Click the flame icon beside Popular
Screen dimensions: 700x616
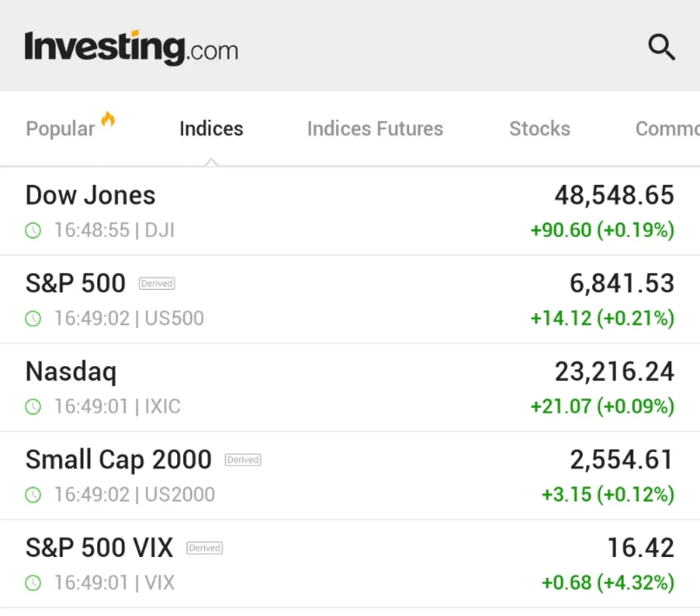108,119
